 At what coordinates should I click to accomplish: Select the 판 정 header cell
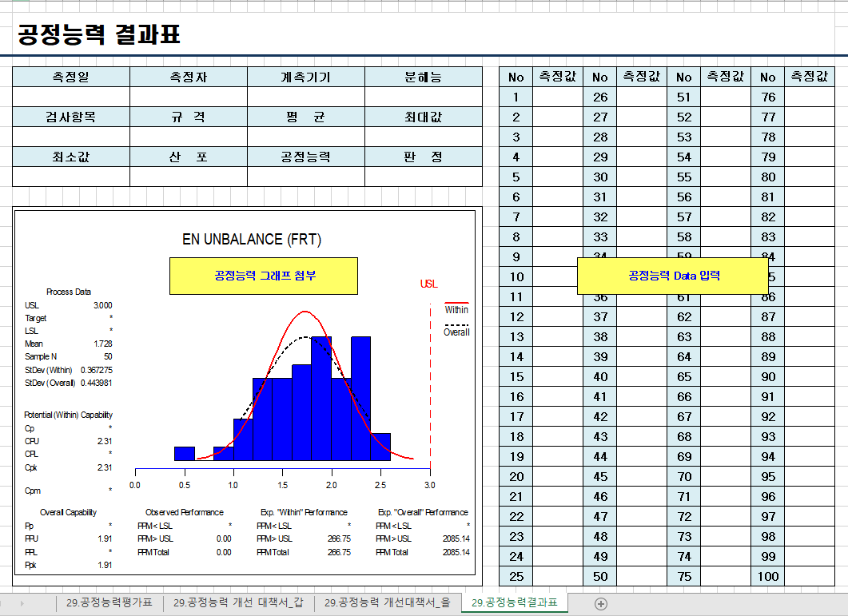click(x=424, y=157)
